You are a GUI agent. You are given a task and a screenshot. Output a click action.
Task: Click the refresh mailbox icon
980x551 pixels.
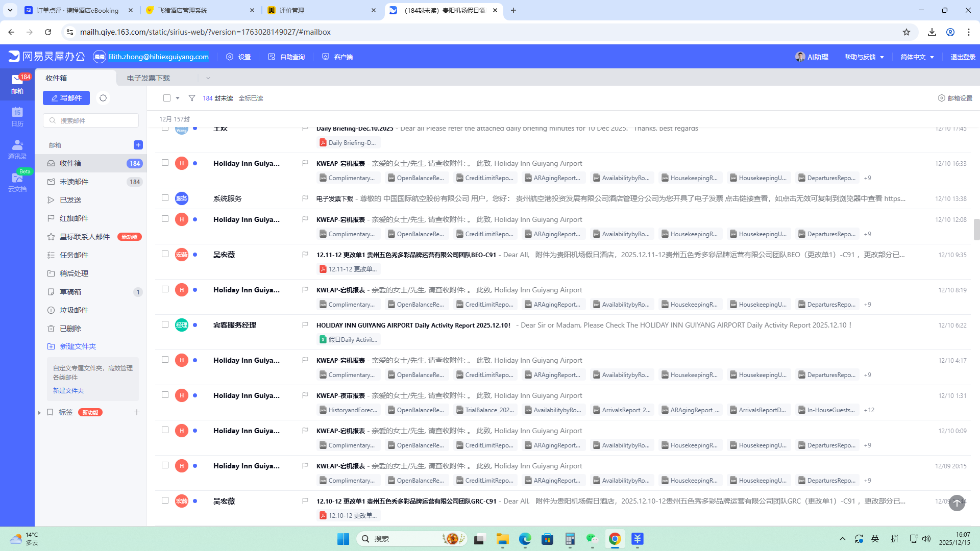click(103, 98)
